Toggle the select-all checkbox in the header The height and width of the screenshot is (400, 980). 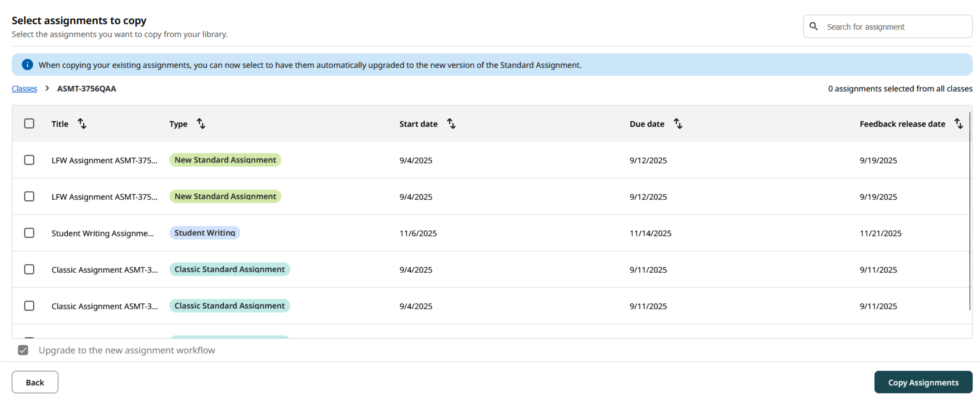[29, 123]
